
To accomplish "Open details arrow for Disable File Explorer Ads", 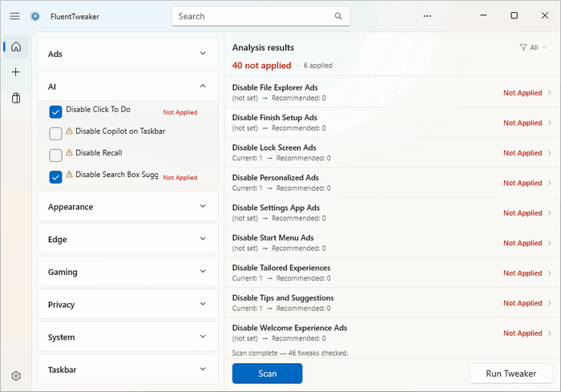I will click(550, 93).
